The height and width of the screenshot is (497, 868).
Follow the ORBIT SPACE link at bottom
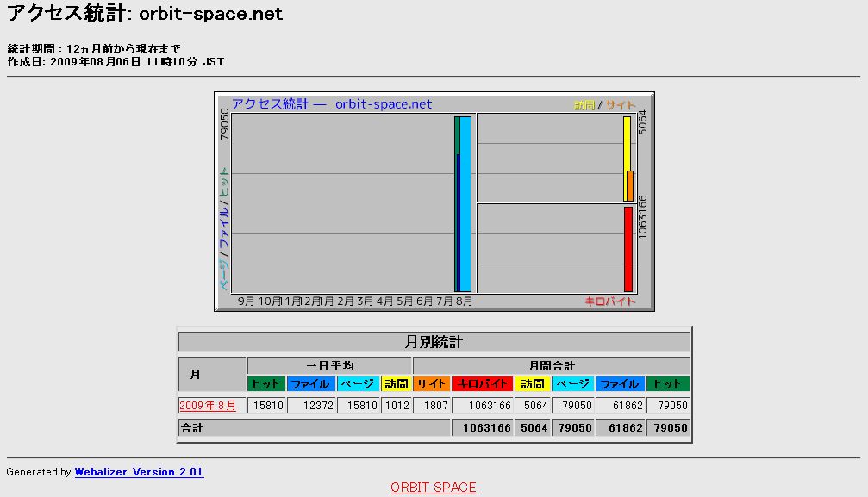point(433,488)
